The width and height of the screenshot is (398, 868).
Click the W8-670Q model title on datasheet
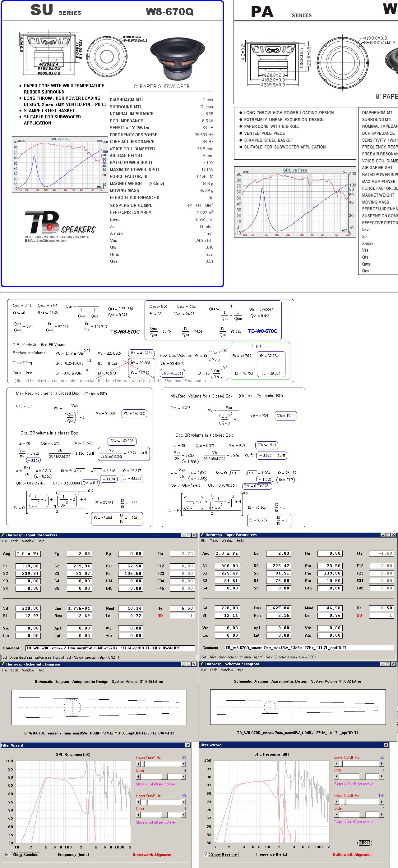pos(170,12)
